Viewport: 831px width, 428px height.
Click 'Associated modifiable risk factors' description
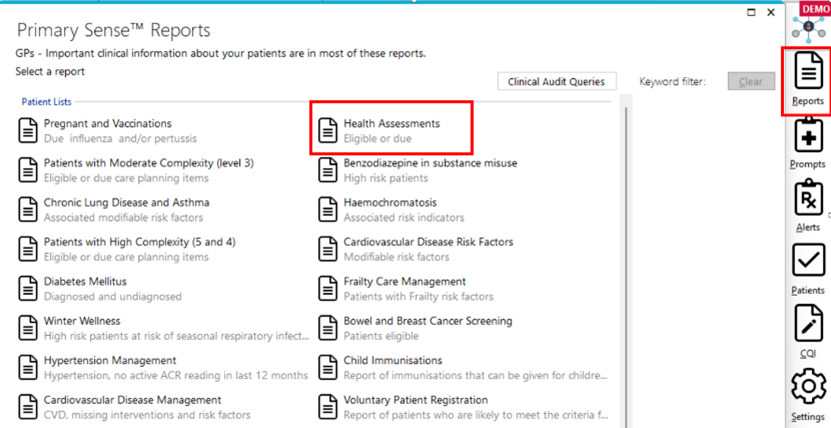pyautogui.click(x=123, y=218)
